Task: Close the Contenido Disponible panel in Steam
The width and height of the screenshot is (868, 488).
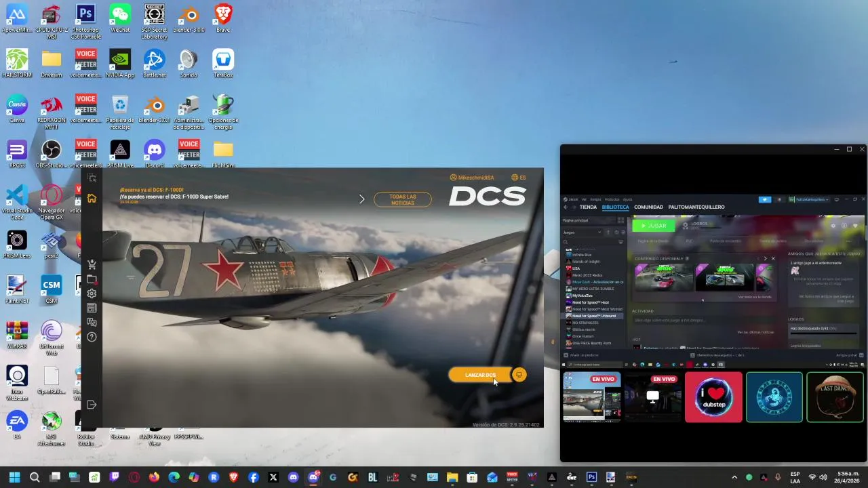Action: click(x=772, y=258)
